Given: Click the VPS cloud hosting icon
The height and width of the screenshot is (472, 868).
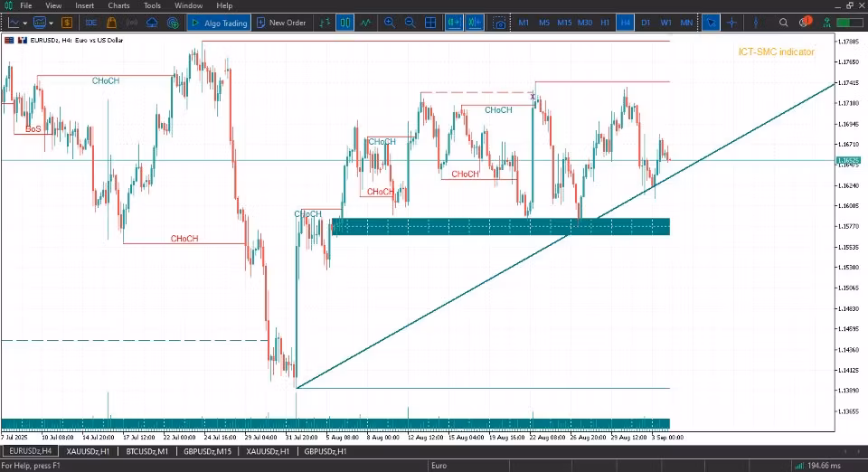Looking at the screenshot, I should click(152, 23).
